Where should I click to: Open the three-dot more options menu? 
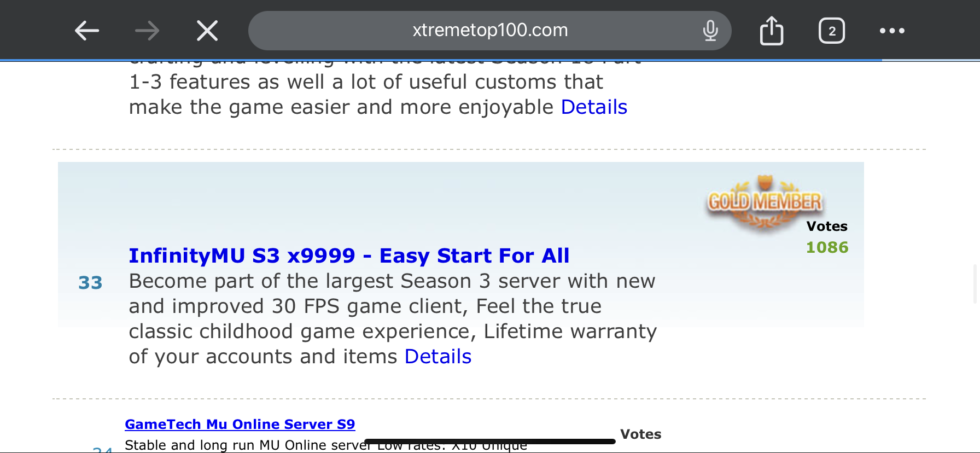pyautogui.click(x=892, y=31)
